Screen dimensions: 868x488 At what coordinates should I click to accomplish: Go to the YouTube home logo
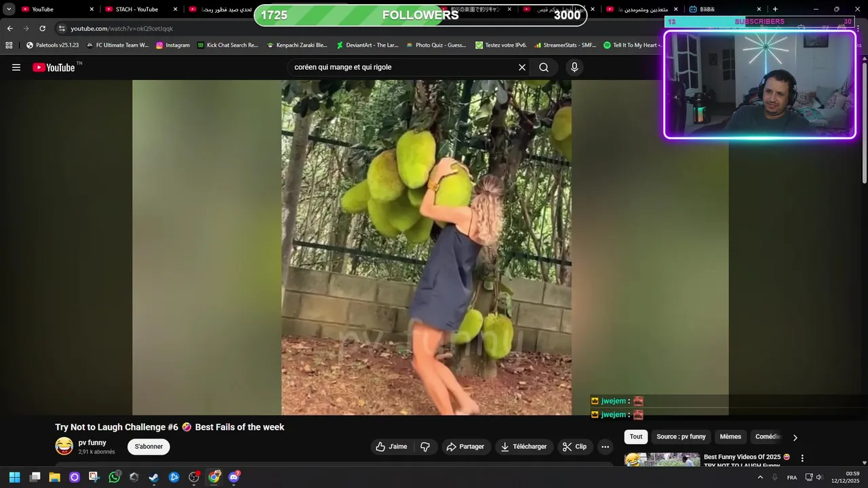coord(54,67)
